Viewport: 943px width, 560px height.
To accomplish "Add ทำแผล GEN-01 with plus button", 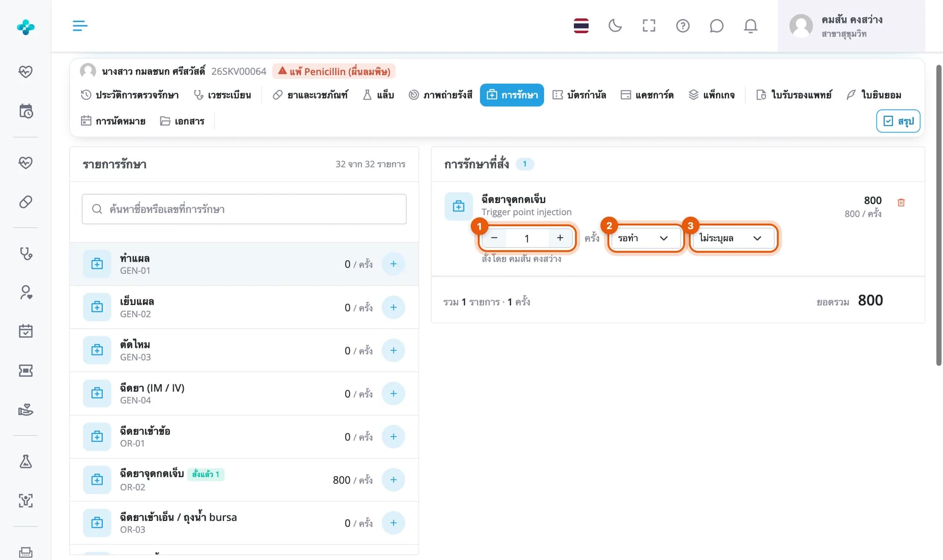I will 393,264.
